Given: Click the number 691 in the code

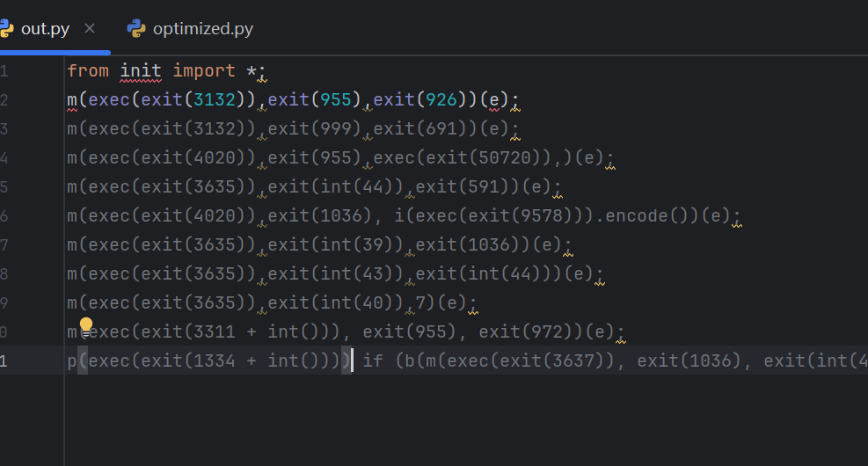Looking at the screenshot, I should (441, 129).
